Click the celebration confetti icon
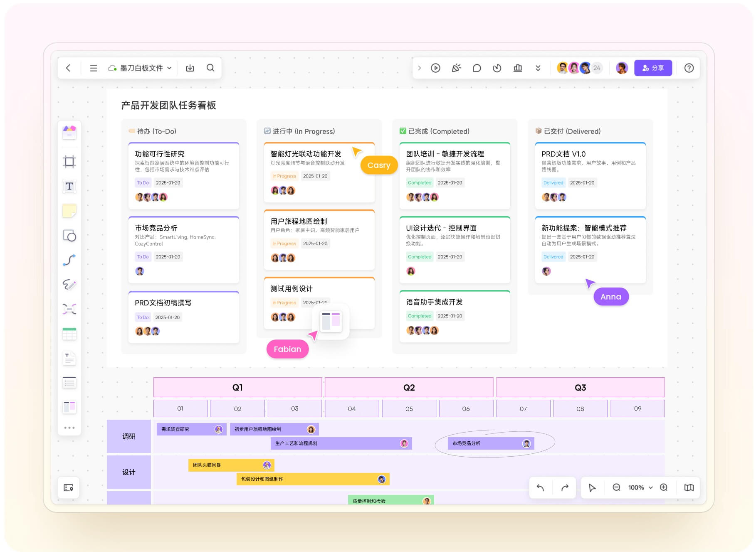The image size is (756, 556). click(456, 68)
